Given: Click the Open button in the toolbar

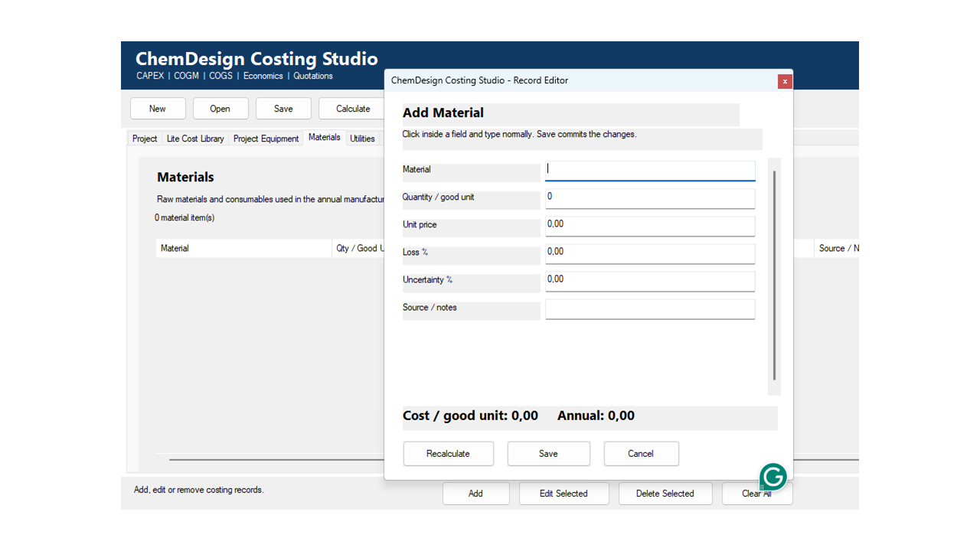Looking at the screenshot, I should [x=220, y=109].
